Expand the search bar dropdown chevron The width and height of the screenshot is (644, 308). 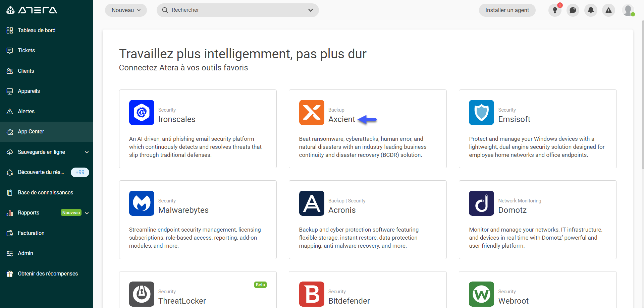311,10
